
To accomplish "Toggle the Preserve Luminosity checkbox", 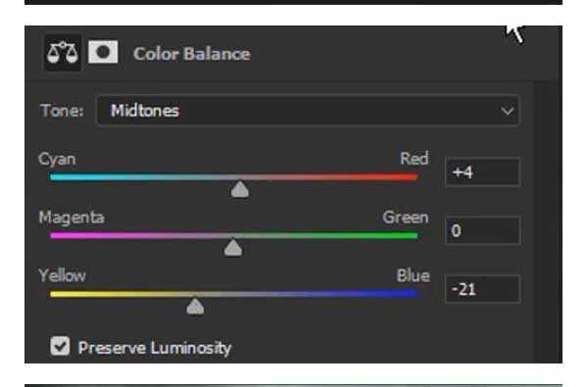I will pos(60,346).
